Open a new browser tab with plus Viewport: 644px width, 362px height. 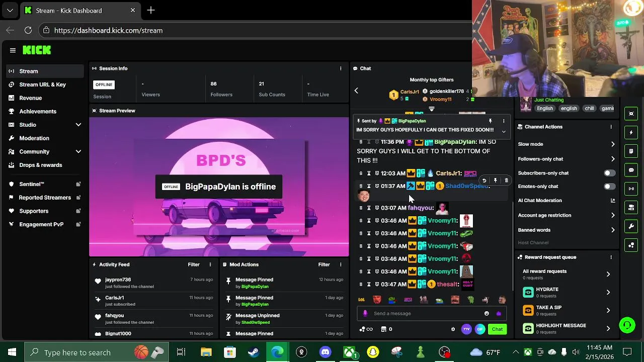pos(151,10)
